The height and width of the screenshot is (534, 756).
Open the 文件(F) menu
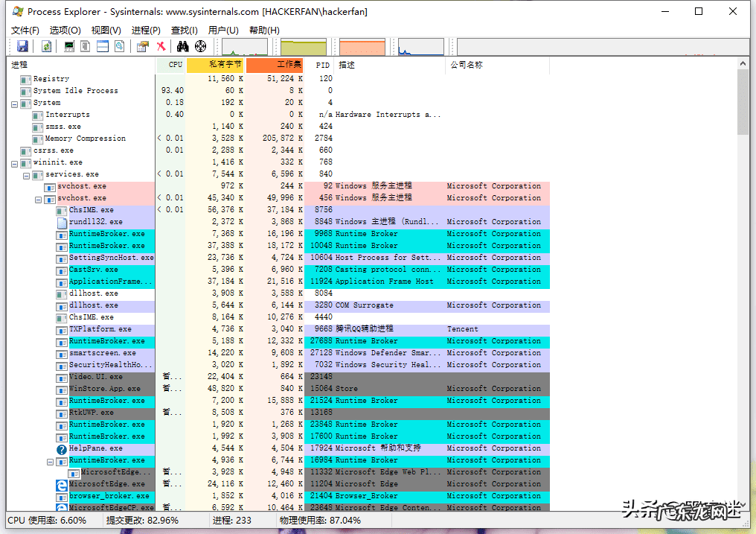click(25, 31)
